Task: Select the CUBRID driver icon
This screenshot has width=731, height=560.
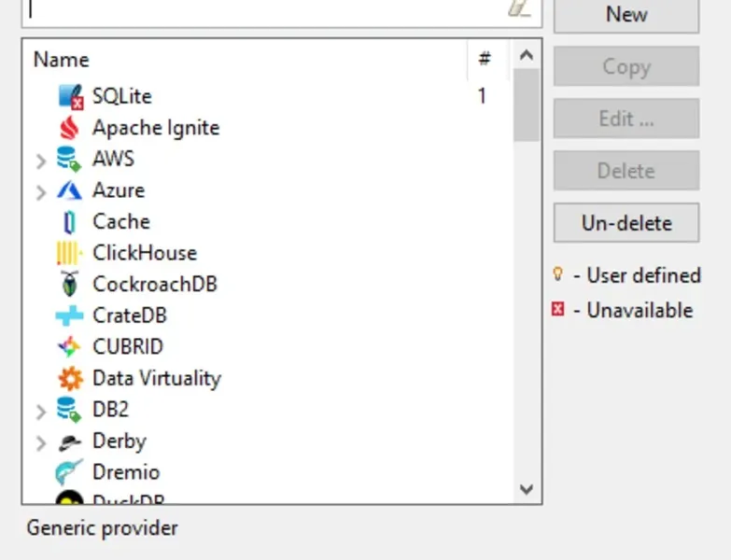Action: pos(70,347)
